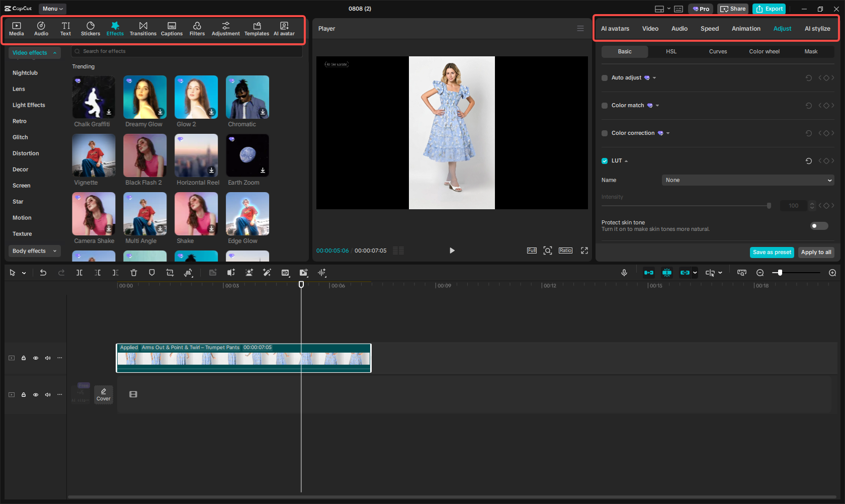Uncheck the LUT checkbox

tap(604, 161)
